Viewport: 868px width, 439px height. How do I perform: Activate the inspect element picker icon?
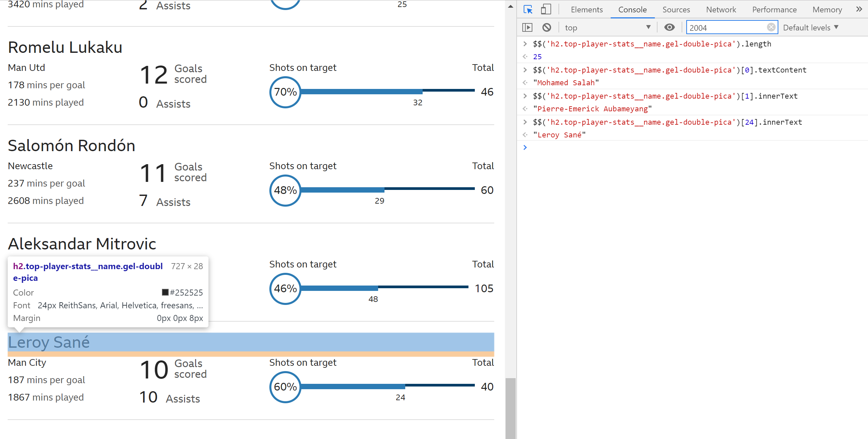pos(528,9)
